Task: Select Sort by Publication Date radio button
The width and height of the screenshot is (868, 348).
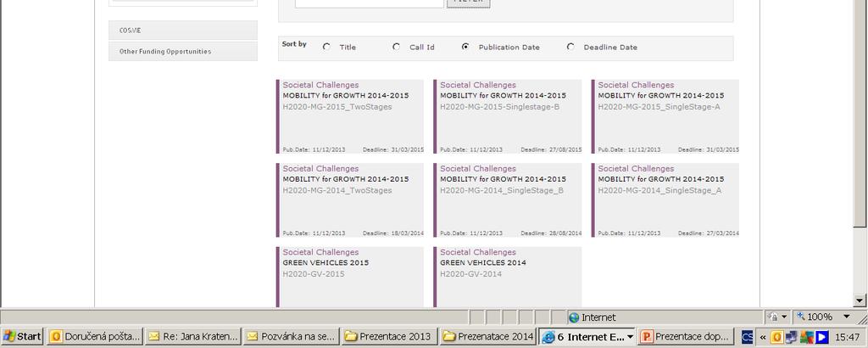Action: pos(465,47)
